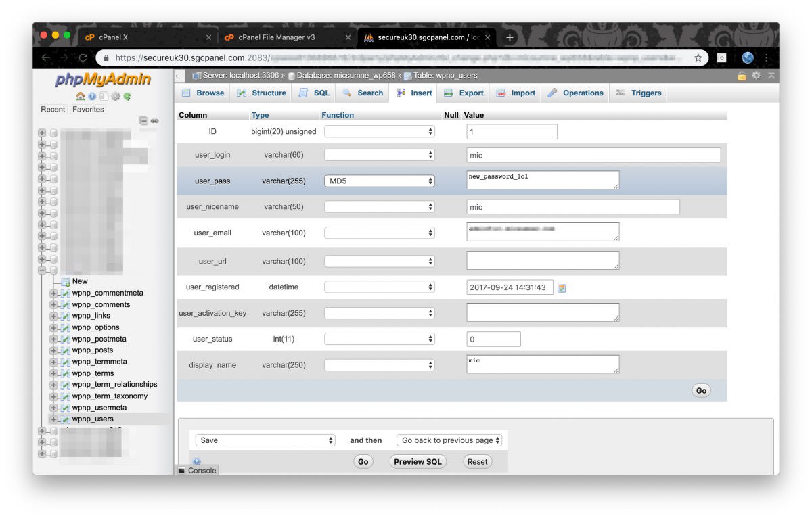
Task: Open Function dropdown for user_nicename row
Action: pos(380,207)
